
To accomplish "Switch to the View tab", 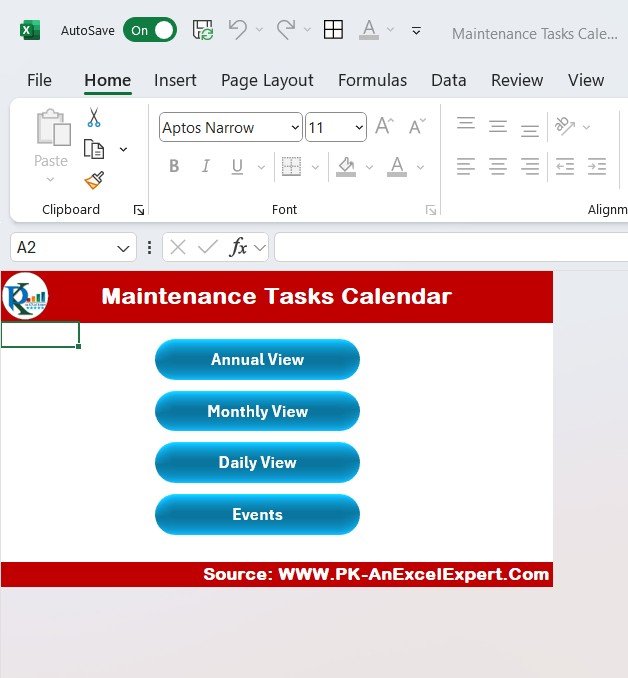I will pyautogui.click(x=586, y=80).
